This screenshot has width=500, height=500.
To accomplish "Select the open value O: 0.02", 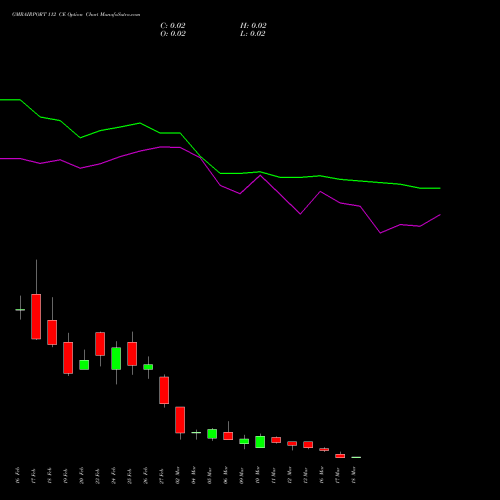I will coord(173,34).
